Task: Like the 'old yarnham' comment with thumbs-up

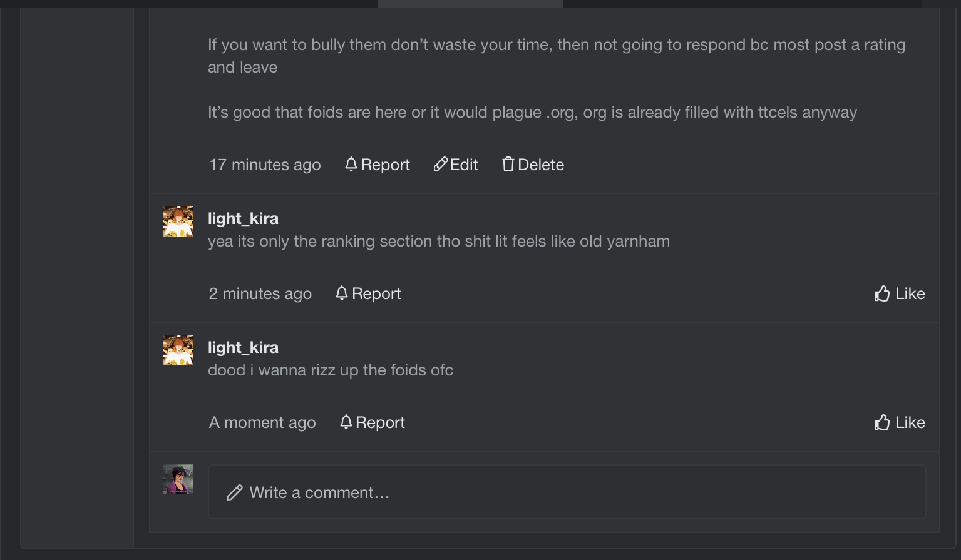Action: pyautogui.click(x=882, y=293)
